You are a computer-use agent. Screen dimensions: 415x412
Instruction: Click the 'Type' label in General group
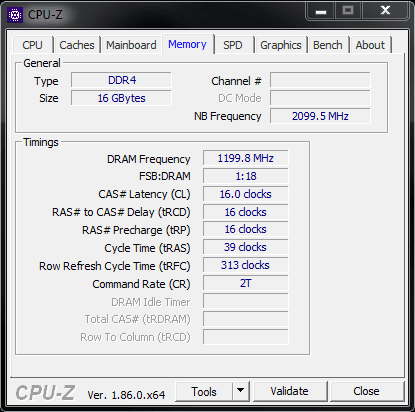pyautogui.click(x=46, y=81)
